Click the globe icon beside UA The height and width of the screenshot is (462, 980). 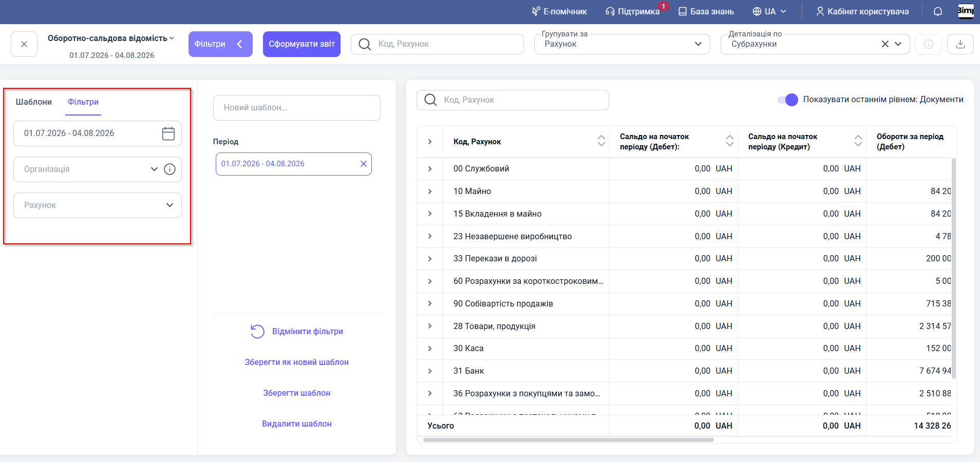tap(757, 11)
